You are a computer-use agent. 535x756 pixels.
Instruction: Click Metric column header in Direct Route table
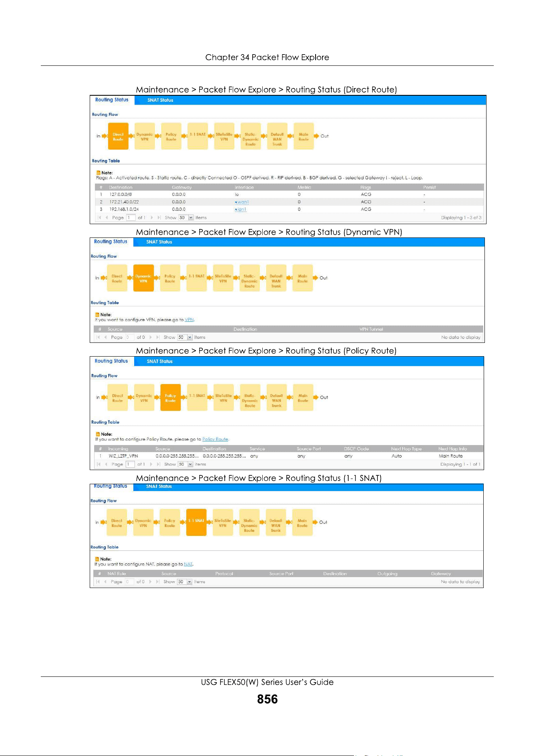click(x=304, y=187)
